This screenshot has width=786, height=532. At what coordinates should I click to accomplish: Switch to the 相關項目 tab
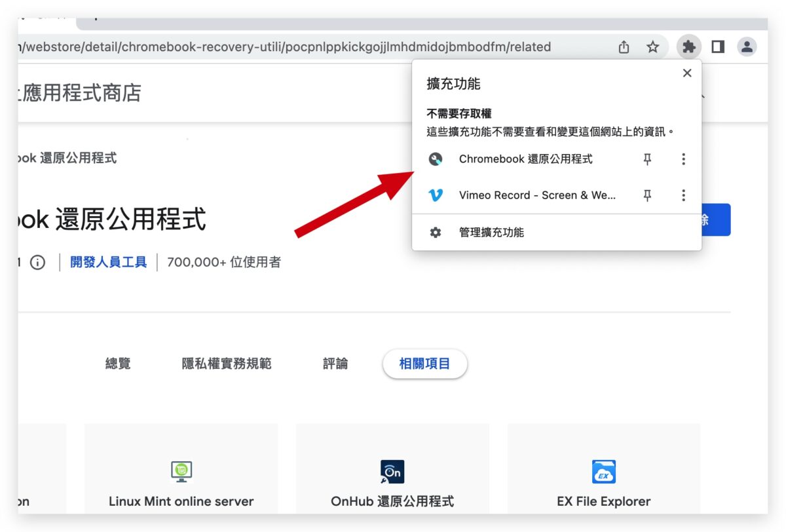(x=425, y=364)
